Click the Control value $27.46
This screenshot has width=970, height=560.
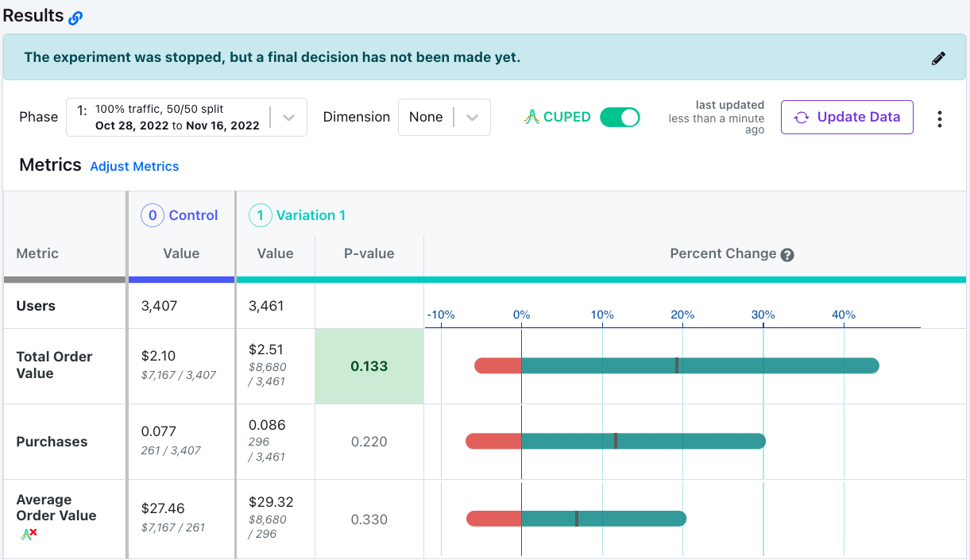coord(163,508)
